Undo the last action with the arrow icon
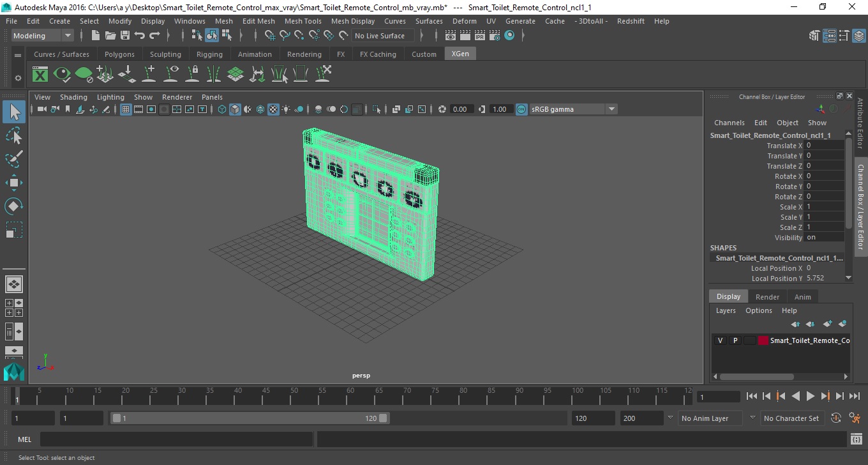 [140, 36]
